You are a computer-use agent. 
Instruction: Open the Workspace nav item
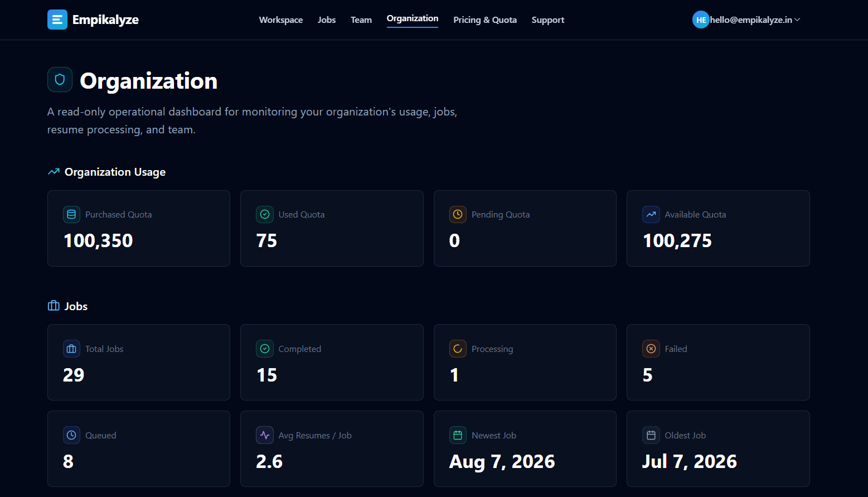pyautogui.click(x=281, y=20)
